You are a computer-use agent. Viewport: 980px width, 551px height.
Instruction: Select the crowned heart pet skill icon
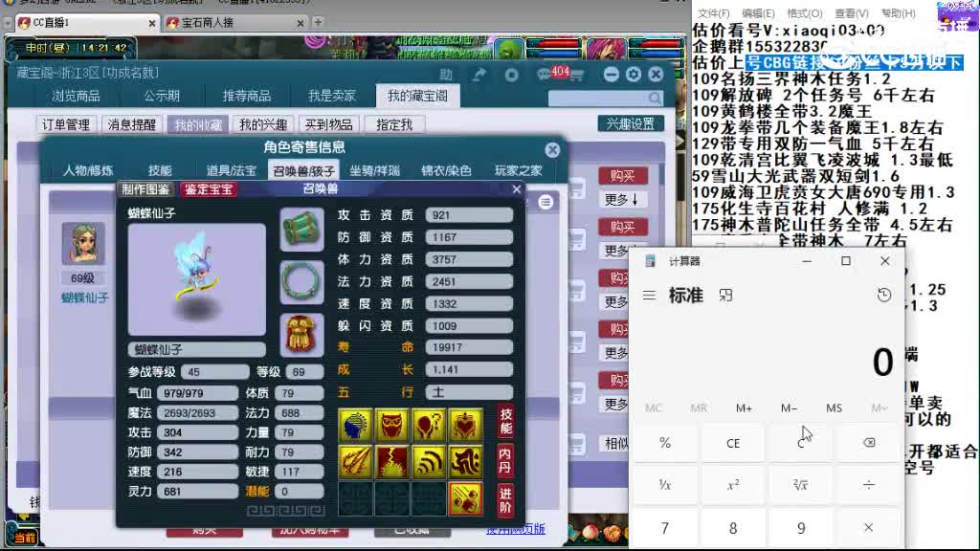[x=465, y=423]
